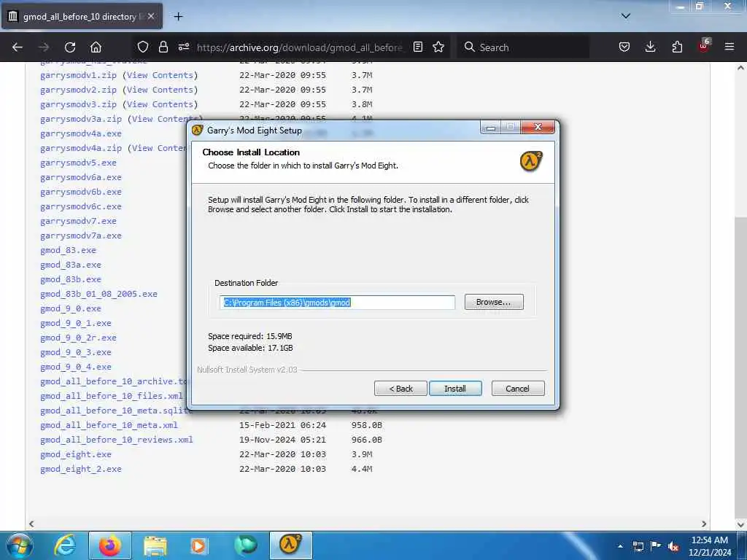Toggle reader view icon
This screenshot has width=747, height=560.
point(418,47)
